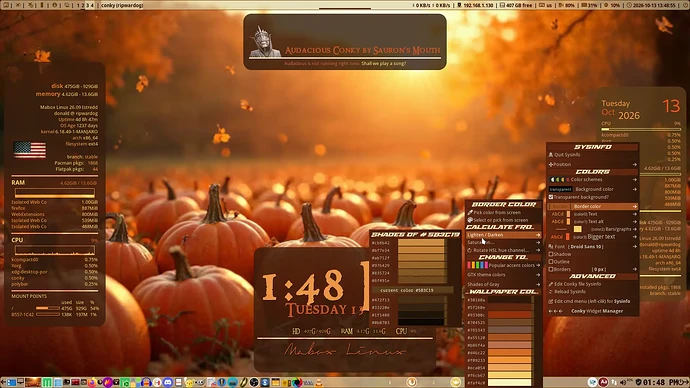Click the shield icon in system tray
The image size is (690, 388).
[x=638, y=383]
